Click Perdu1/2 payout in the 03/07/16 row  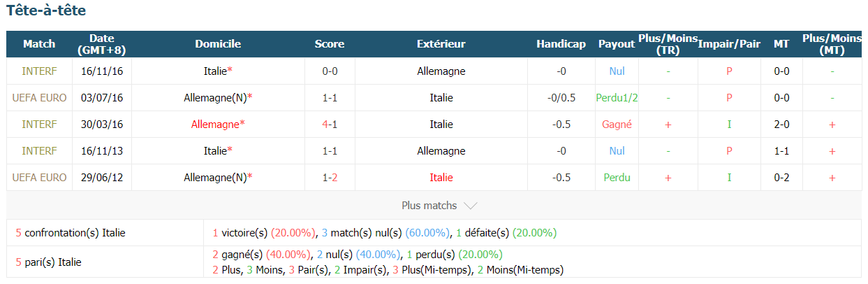[617, 98]
